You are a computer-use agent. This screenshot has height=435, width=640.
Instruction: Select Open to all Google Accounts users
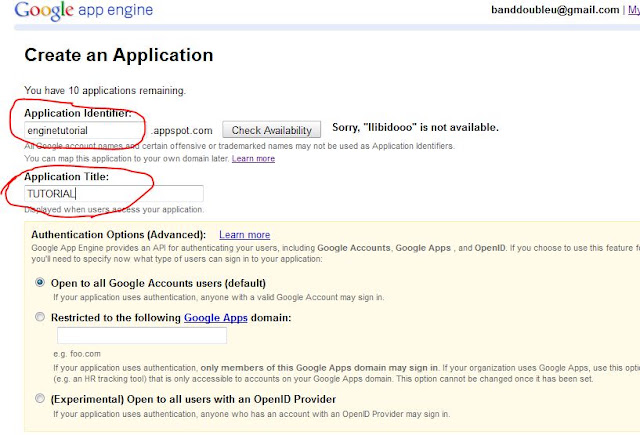pos(40,282)
